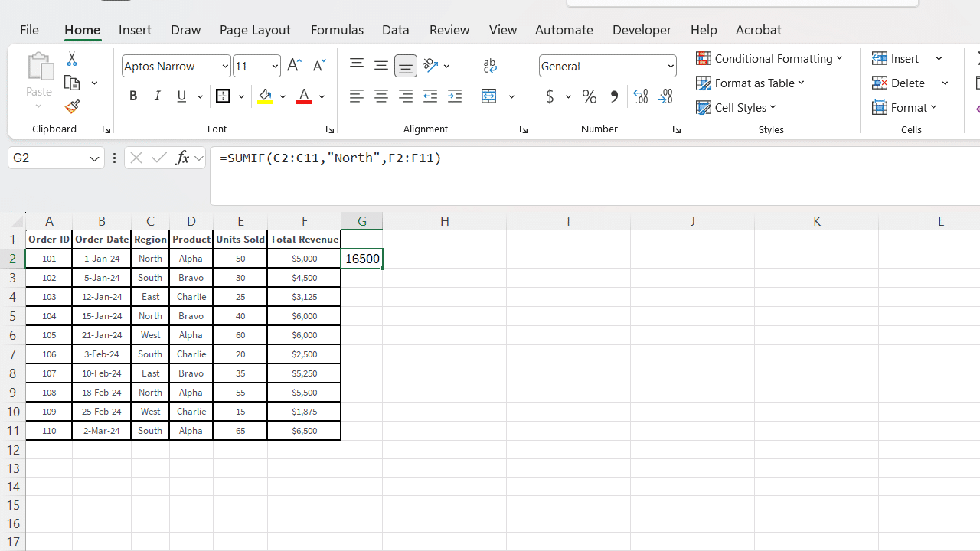This screenshot has width=980, height=551.
Task: Activate the Format Painter
Action: pos(71,106)
